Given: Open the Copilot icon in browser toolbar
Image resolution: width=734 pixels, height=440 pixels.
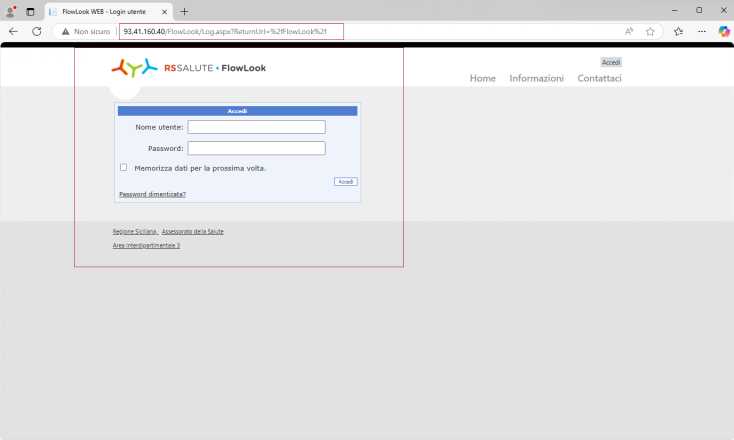Looking at the screenshot, I should coord(724,31).
